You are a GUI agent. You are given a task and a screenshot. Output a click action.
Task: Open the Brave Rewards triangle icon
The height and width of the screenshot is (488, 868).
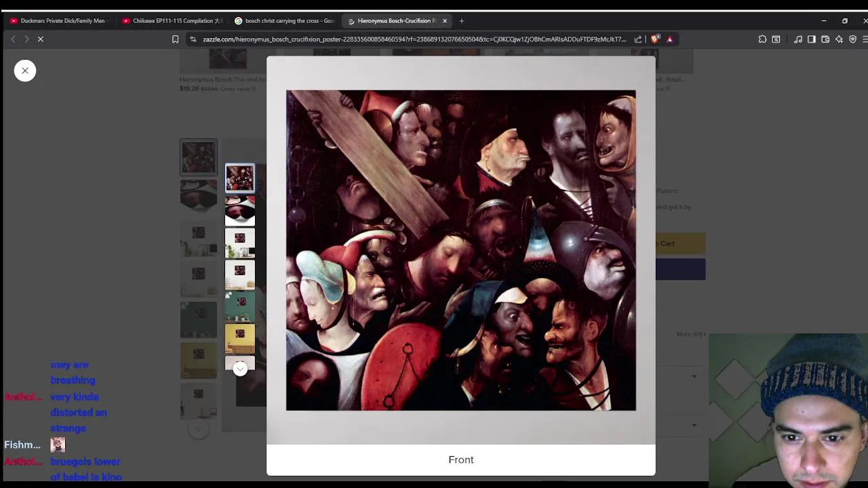pyautogui.click(x=669, y=39)
